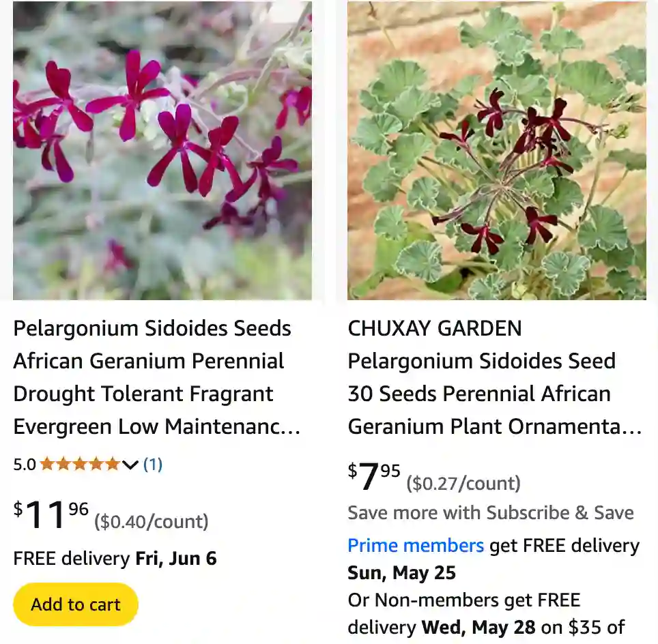Expand the rating breakdown chevron
Image resolution: width=658 pixels, height=644 pixels.
pos(130,465)
